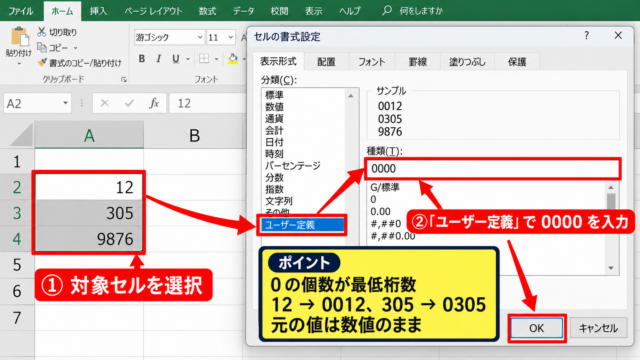Toggle Underline formatting
Screen dimensions: 640x360
[176, 59]
